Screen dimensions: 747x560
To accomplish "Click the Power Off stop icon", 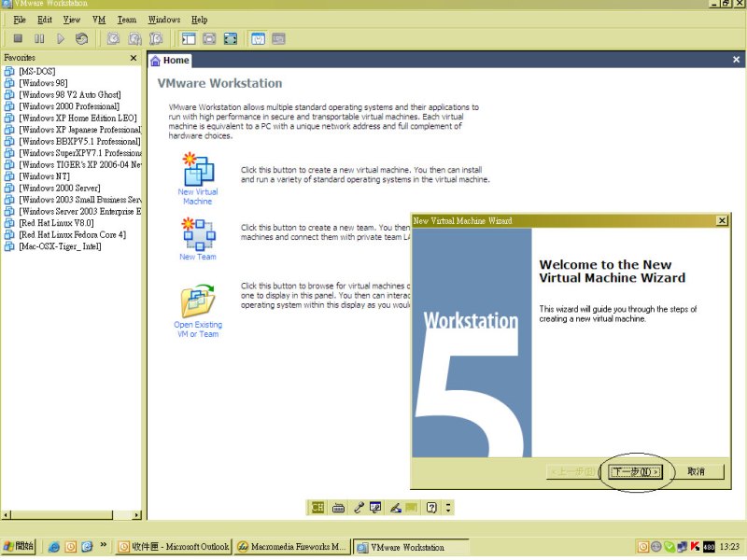I will pos(18,38).
